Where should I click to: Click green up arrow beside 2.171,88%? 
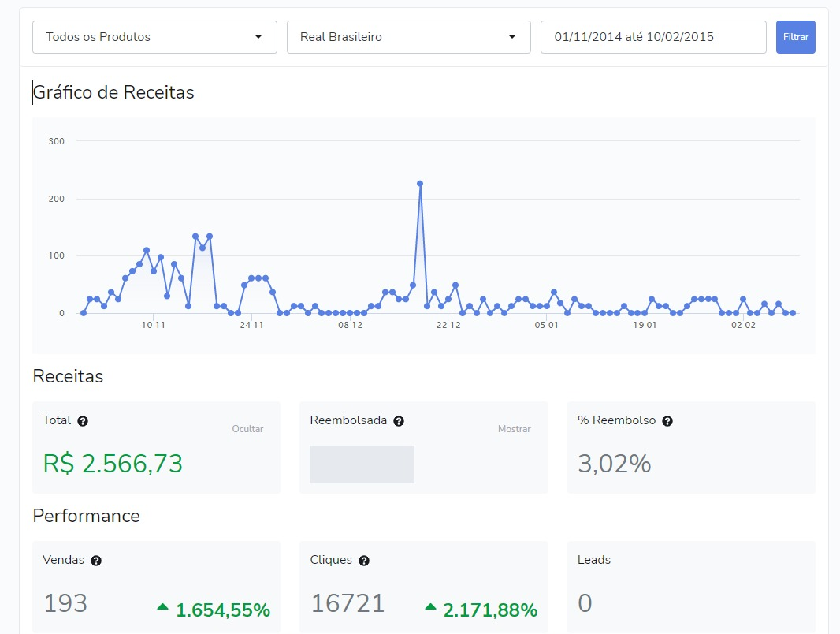click(x=430, y=606)
